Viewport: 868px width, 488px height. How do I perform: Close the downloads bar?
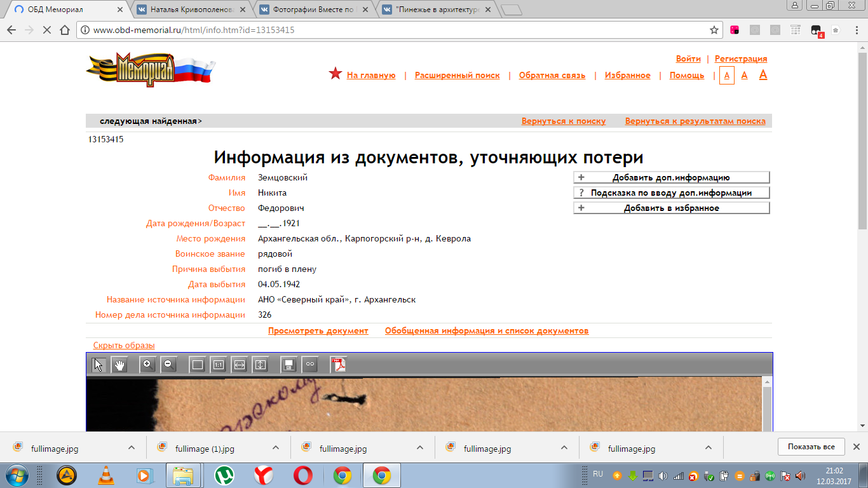coord(857,447)
